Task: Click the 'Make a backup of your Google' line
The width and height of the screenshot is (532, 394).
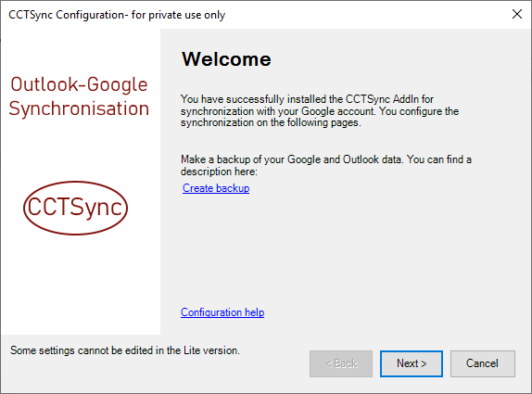Action: 326,159
